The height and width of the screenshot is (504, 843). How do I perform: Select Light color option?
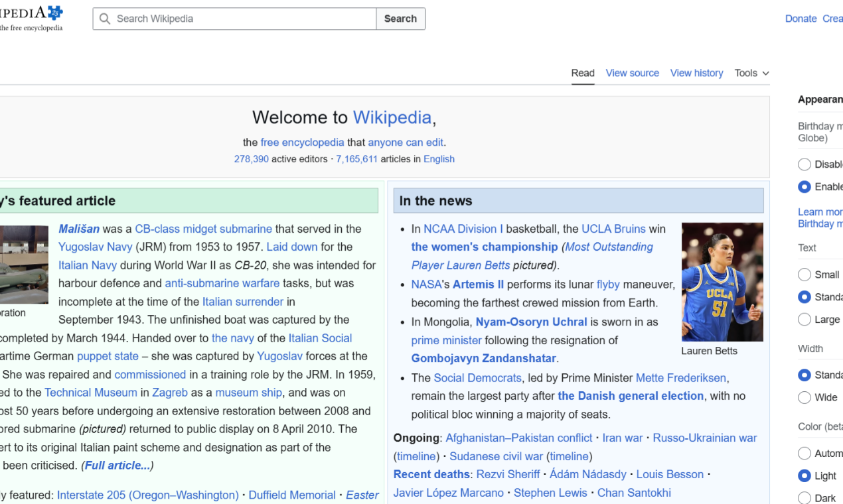tap(805, 476)
